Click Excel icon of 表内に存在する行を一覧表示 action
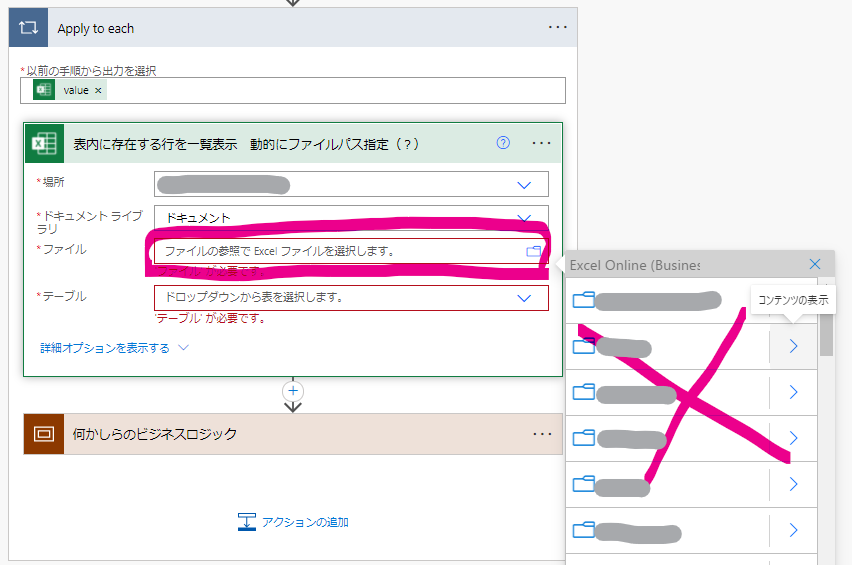Viewport: 852px width, 565px height. 44,143
